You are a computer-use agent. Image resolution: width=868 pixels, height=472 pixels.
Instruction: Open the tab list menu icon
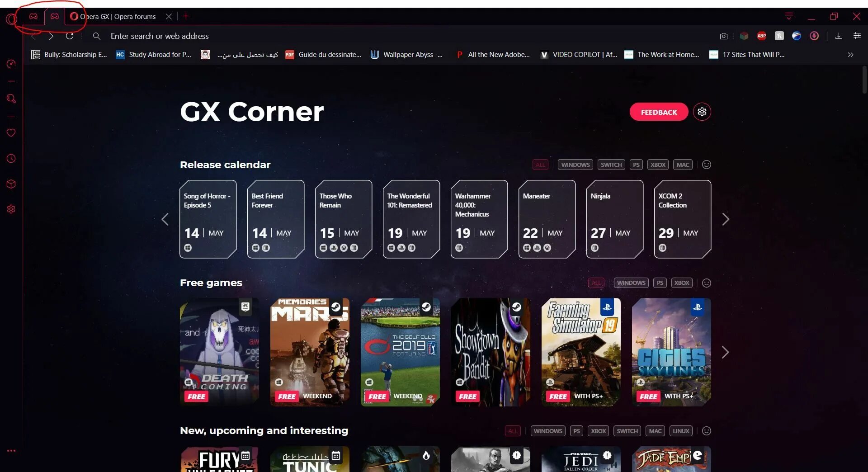pyautogui.click(x=789, y=16)
